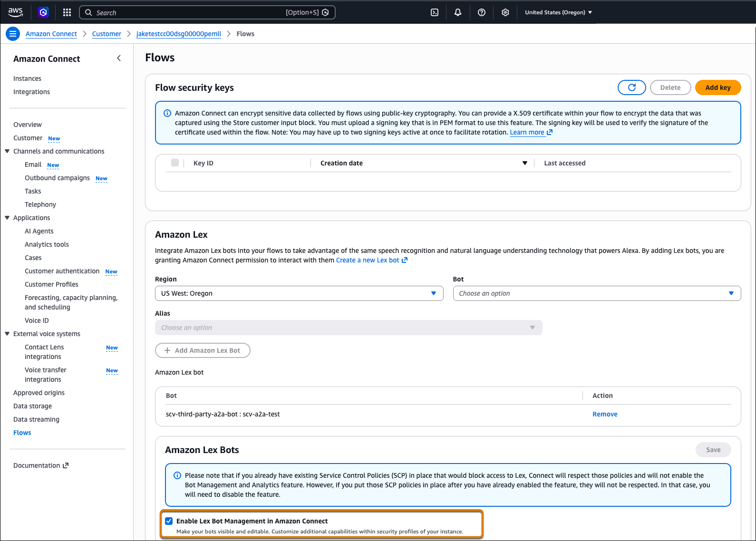Open AI Agents in sidebar
Viewport: 756px width, 541px height.
coord(39,231)
